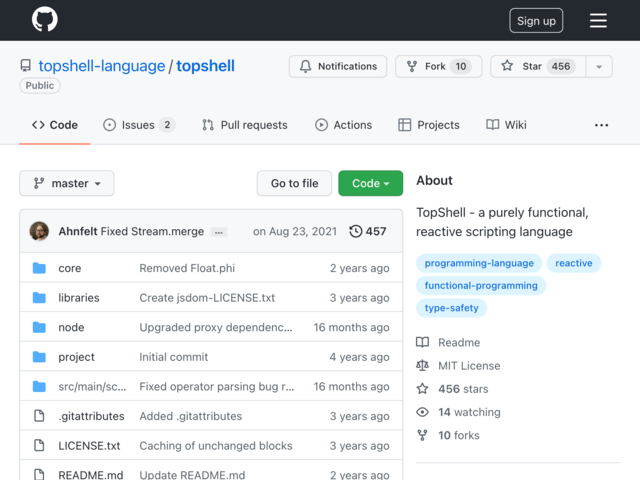Click the Public visibility label
Viewport: 640px width, 480px height.
point(40,86)
